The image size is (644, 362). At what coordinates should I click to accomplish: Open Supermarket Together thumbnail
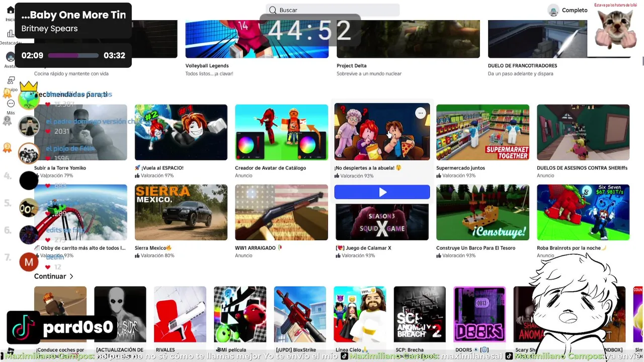point(482,132)
